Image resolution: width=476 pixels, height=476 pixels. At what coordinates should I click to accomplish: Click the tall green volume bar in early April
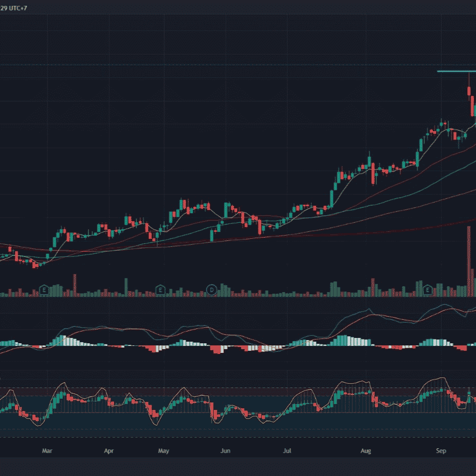click(x=126, y=287)
